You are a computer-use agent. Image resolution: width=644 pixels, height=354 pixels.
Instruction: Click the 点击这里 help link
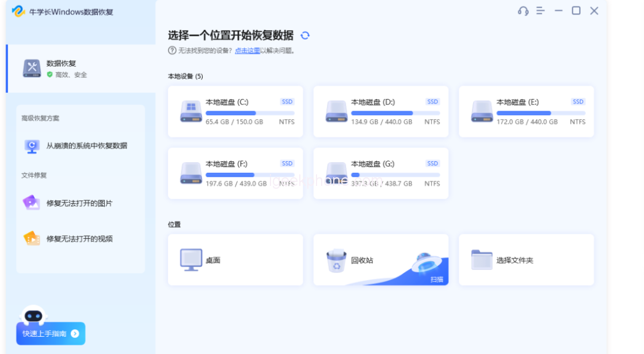(247, 51)
